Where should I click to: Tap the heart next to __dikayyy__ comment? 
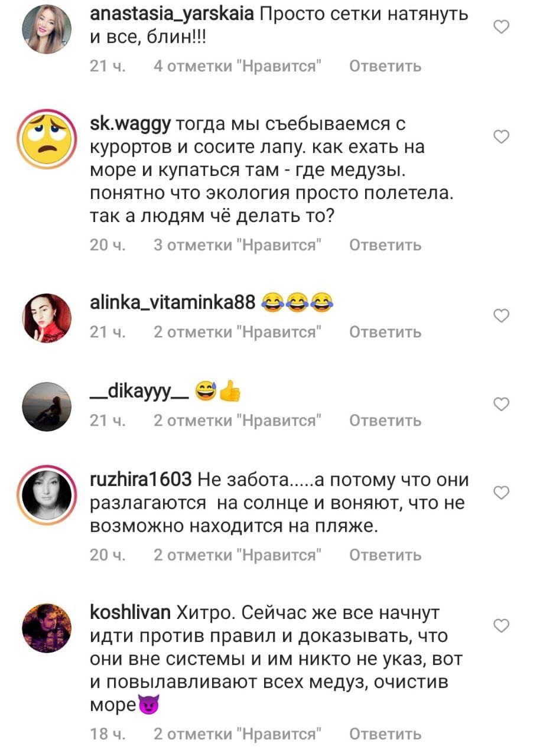pos(501,404)
